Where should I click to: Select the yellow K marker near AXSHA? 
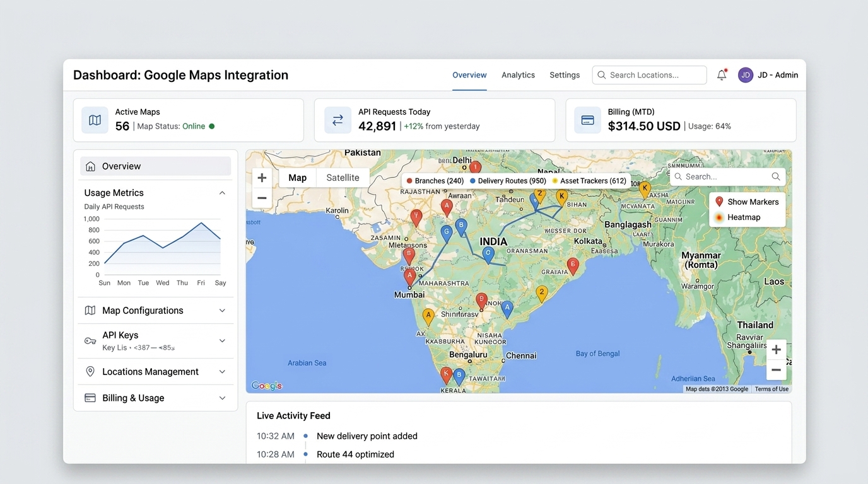tap(645, 190)
